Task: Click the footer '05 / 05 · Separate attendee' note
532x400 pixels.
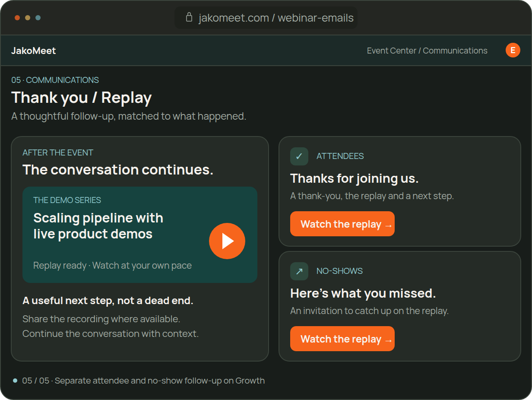Action: point(143,381)
